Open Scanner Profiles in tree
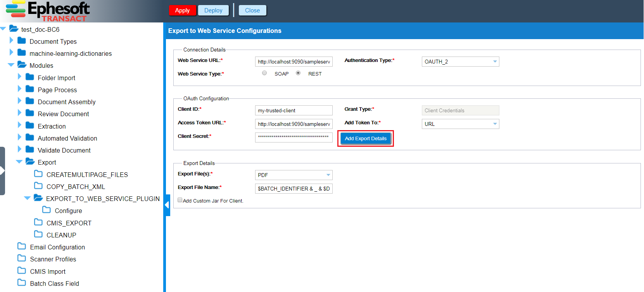This screenshot has height=292, width=644. click(53, 259)
